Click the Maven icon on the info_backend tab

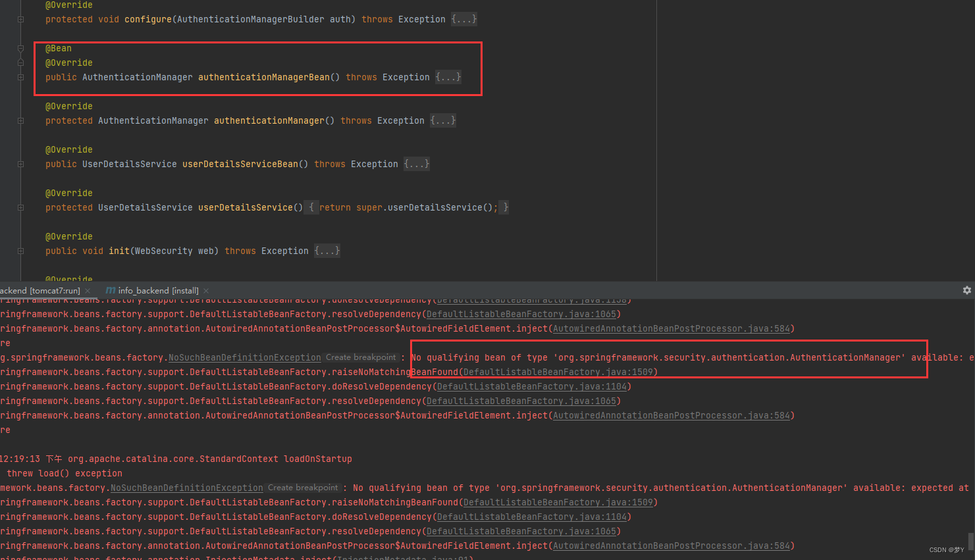tap(109, 290)
